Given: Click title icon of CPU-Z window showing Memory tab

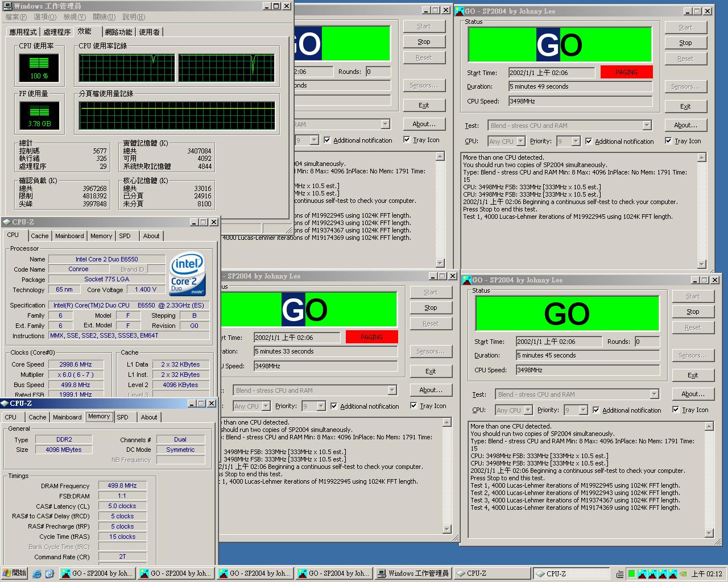Looking at the screenshot, I should pos(5,404).
